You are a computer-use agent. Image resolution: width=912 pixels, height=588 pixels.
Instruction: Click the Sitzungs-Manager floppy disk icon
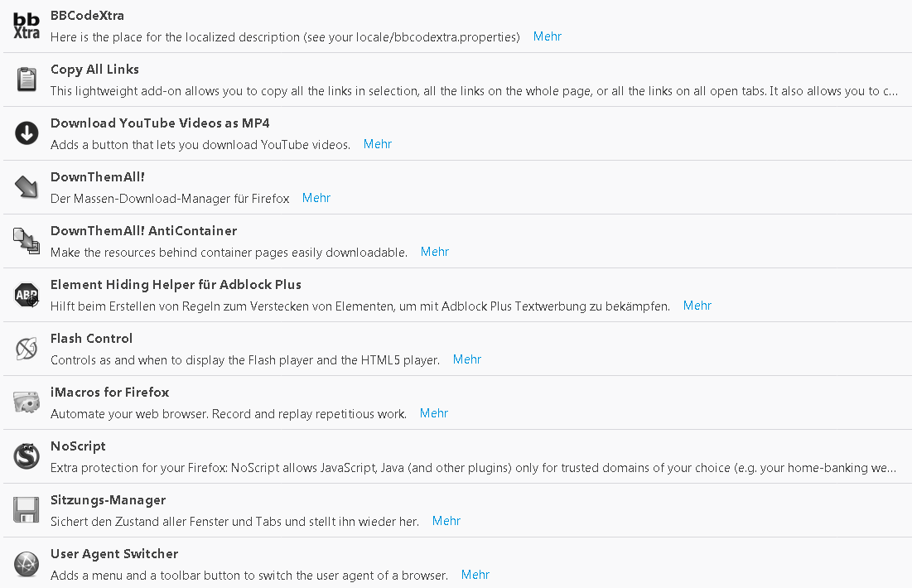(x=27, y=510)
